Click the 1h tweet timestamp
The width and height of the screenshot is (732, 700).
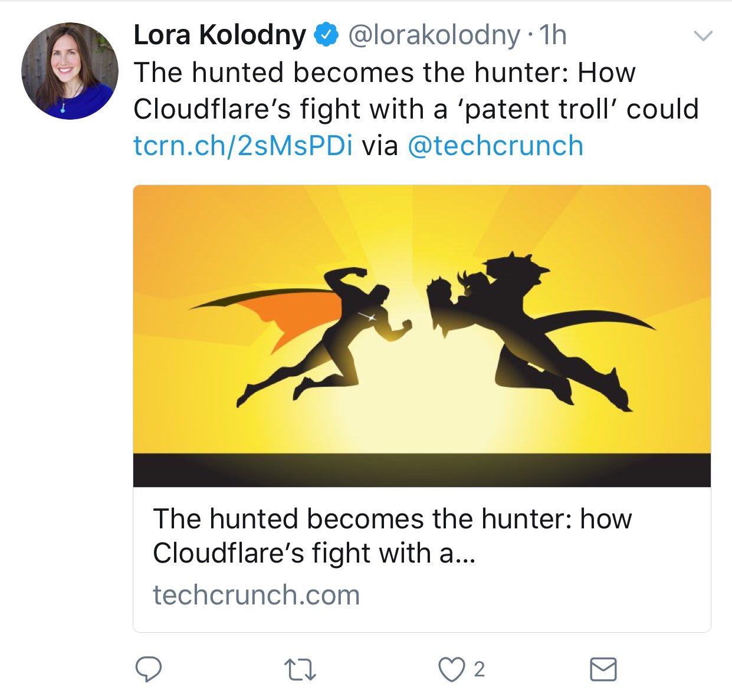[x=553, y=35]
